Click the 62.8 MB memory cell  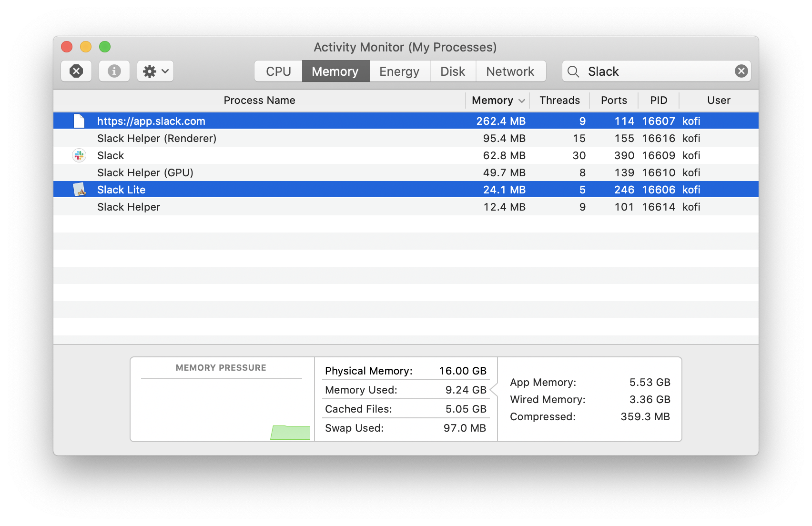point(504,155)
